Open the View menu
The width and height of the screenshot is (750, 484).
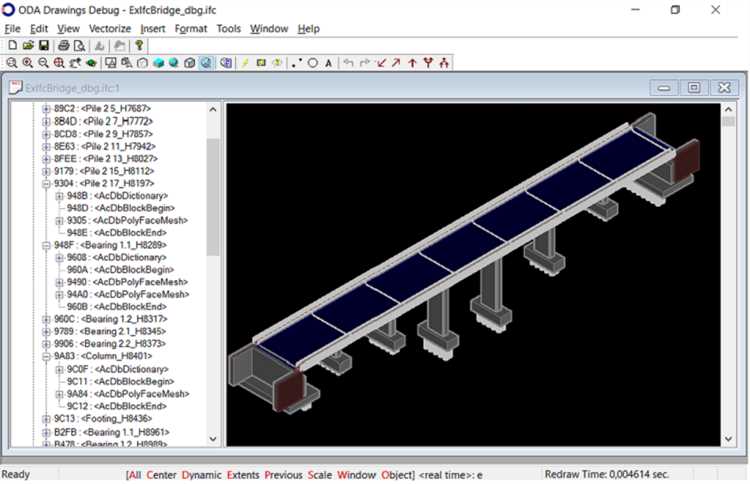(x=68, y=29)
